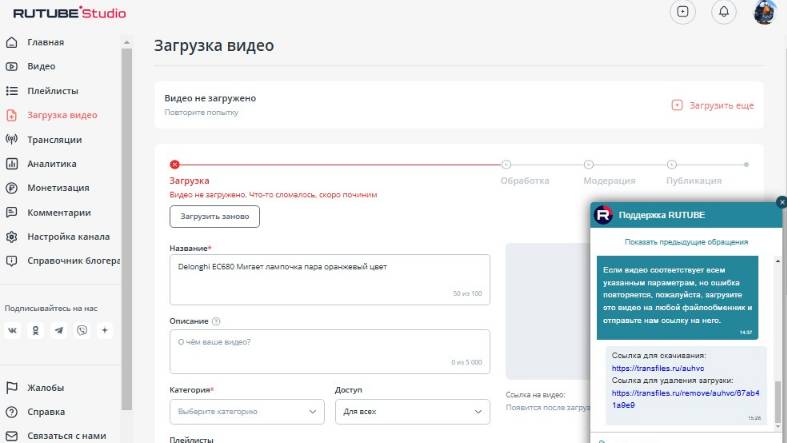Click the Жалобы flag icon

coord(12,387)
